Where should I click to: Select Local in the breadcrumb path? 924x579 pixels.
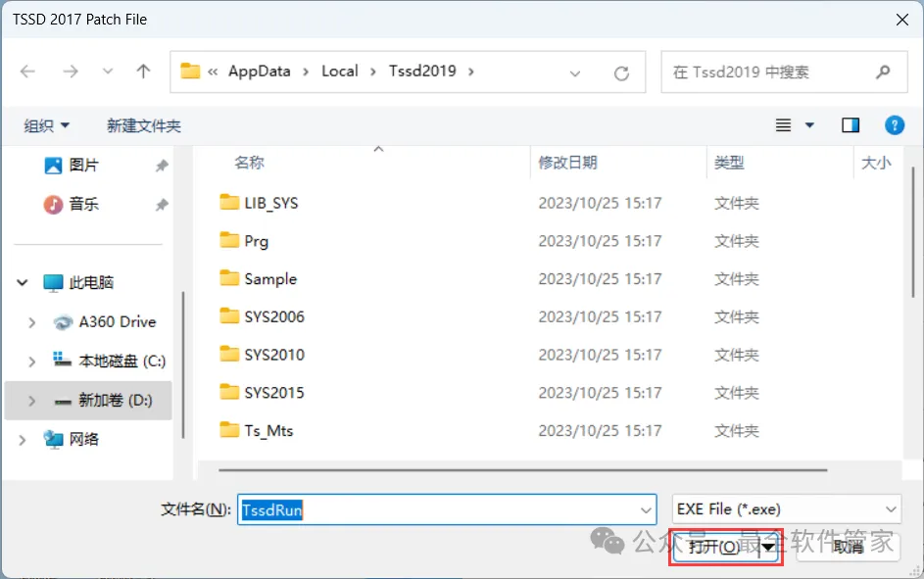coord(340,72)
